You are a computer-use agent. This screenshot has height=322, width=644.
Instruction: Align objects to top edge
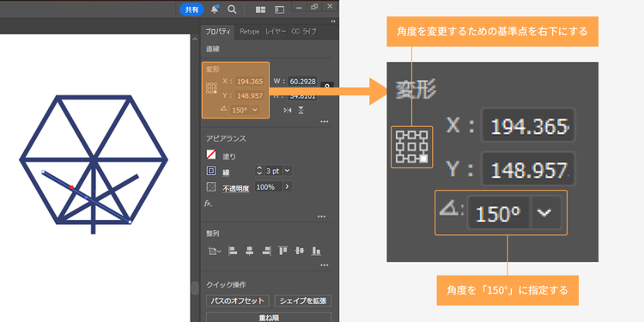(x=283, y=251)
